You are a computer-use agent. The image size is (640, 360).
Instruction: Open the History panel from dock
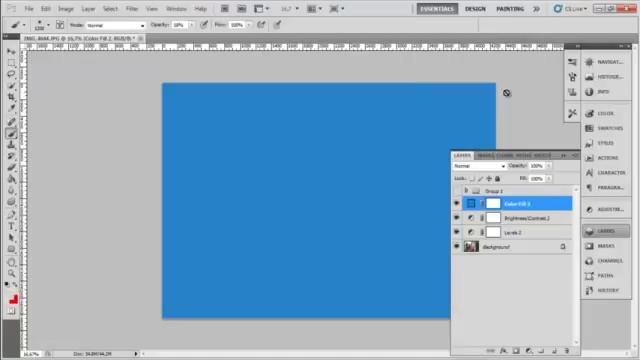(605, 291)
